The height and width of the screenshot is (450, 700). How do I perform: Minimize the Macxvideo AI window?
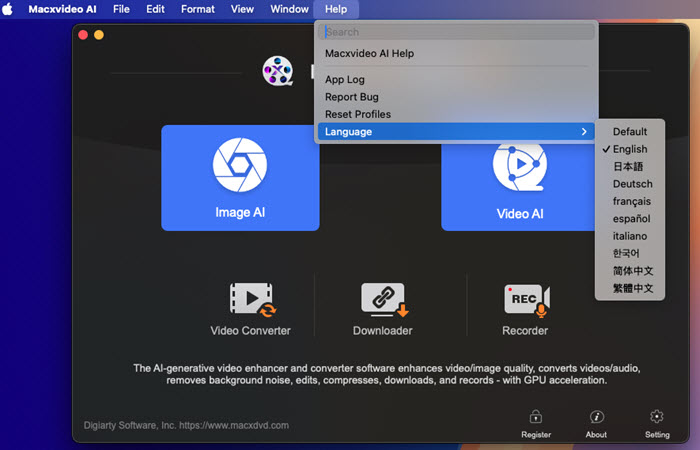[x=99, y=35]
